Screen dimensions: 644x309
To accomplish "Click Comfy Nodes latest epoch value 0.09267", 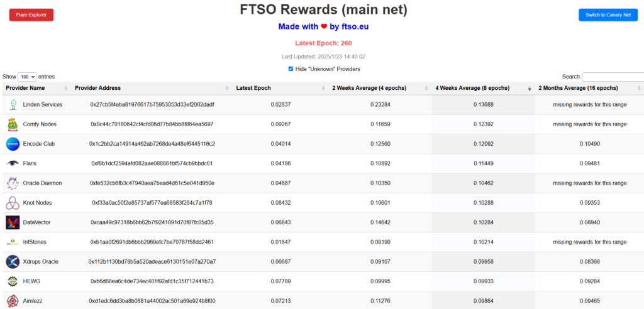I will pos(280,124).
